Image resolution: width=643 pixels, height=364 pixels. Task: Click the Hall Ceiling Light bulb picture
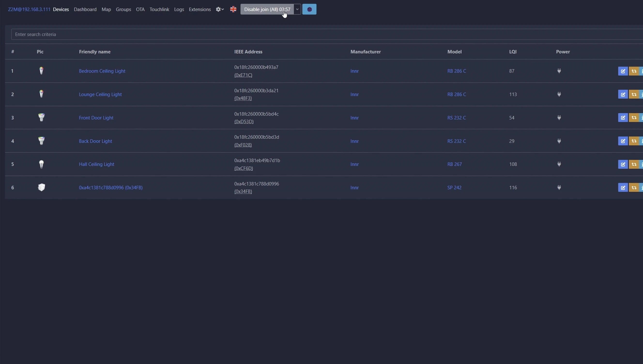[x=41, y=164]
